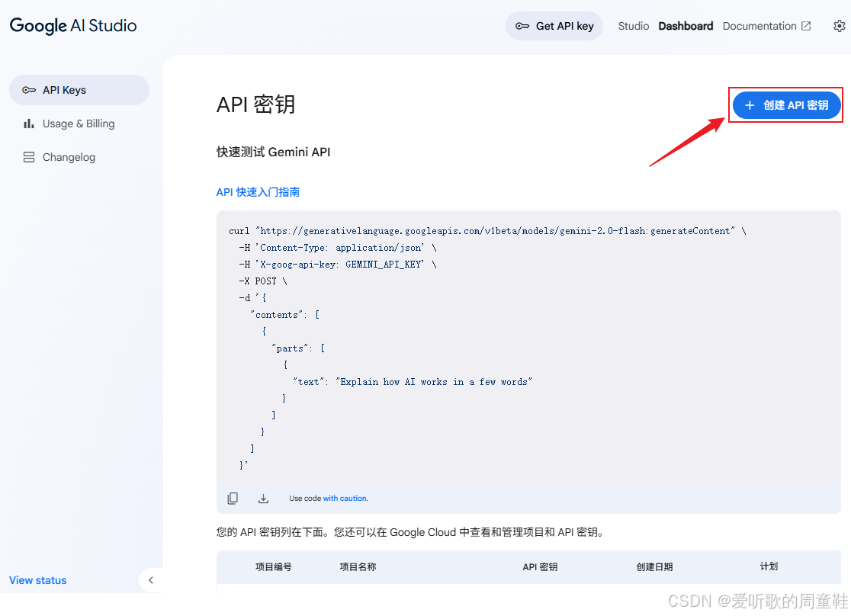Collapse the left sidebar with the chevron
The image size is (851, 616).
pos(150,580)
